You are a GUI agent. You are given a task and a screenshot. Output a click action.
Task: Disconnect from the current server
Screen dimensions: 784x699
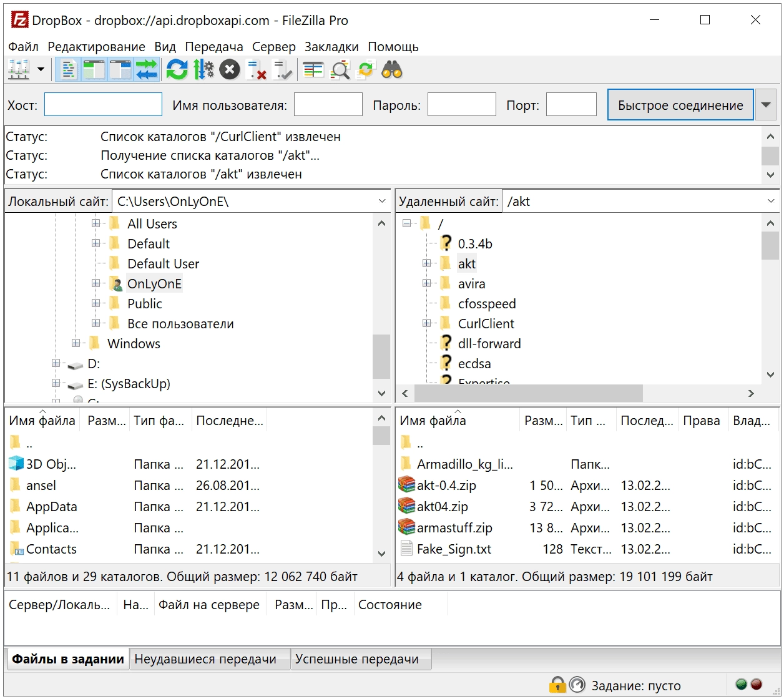click(x=256, y=69)
